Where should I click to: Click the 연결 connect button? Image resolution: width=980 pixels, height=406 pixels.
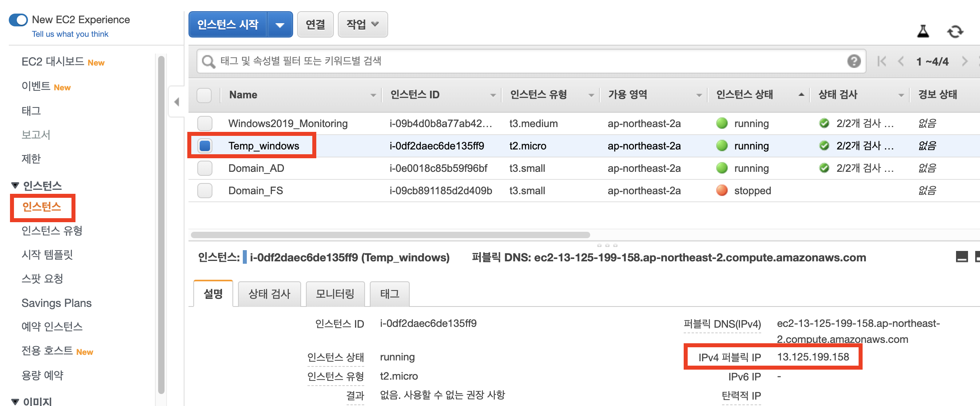click(x=315, y=24)
